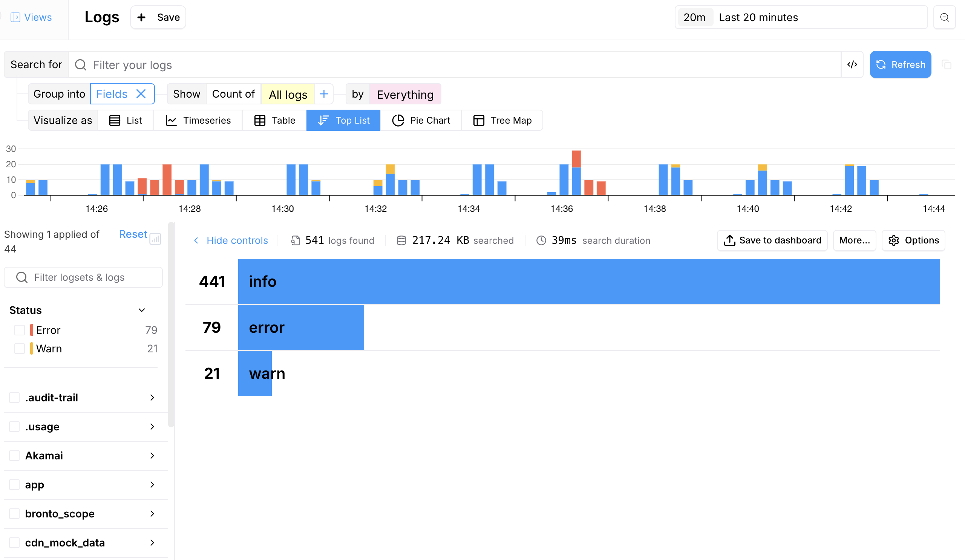Viewport: 965px width, 560px height.
Task: Click the code view </> icon
Action: pyautogui.click(x=852, y=65)
